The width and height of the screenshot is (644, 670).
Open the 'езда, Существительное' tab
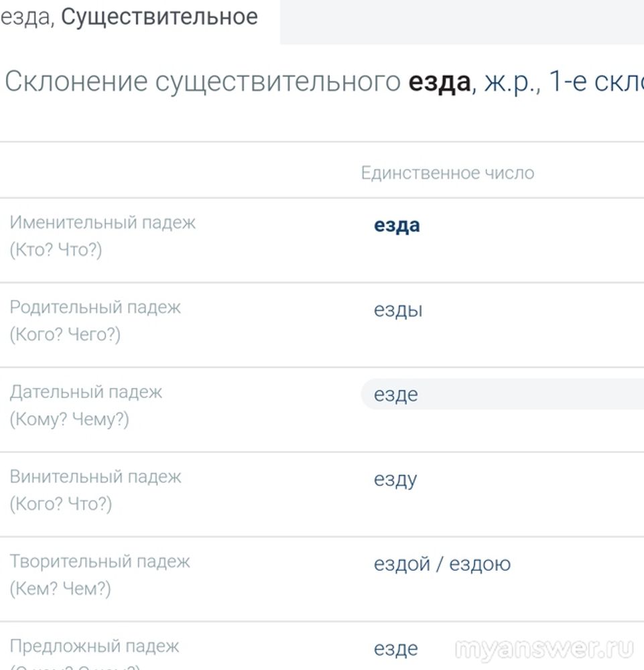pyautogui.click(x=129, y=18)
